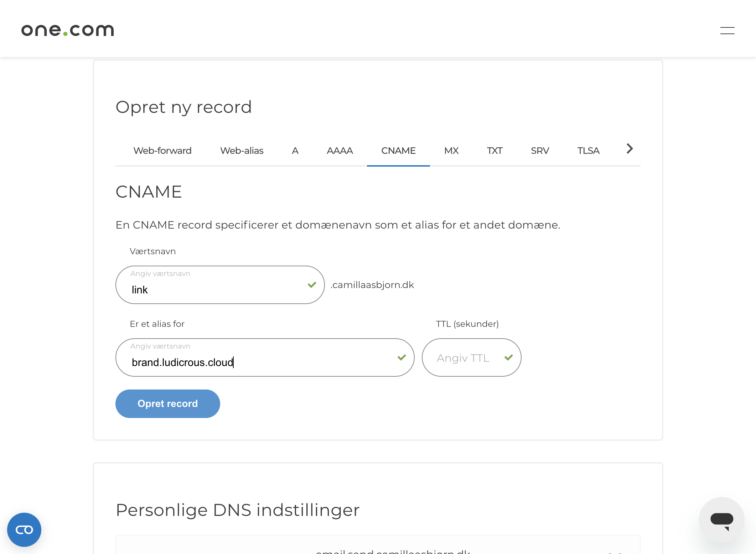
Task: Click the 'Er et alias for' label
Action: (157, 324)
